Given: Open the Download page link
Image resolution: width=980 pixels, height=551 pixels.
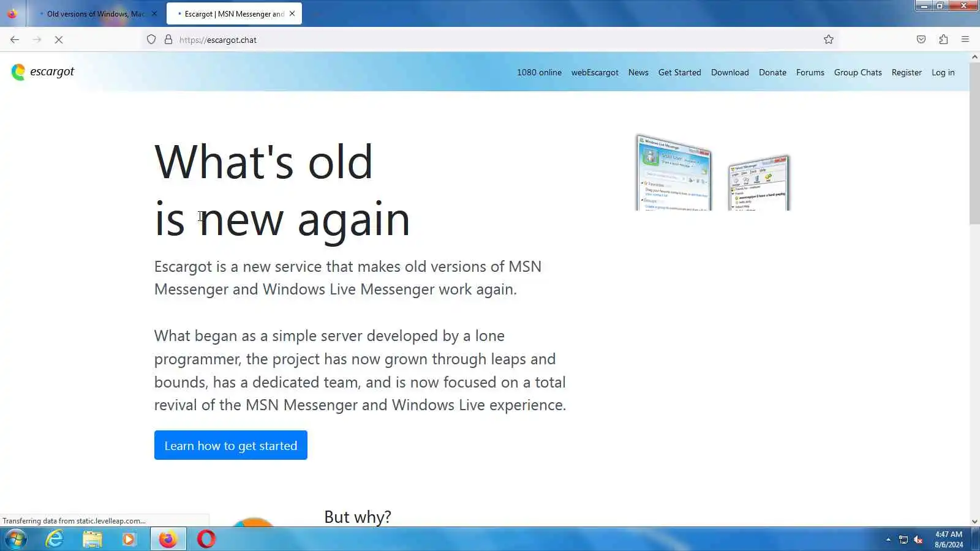Looking at the screenshot, I should (729, 72).
